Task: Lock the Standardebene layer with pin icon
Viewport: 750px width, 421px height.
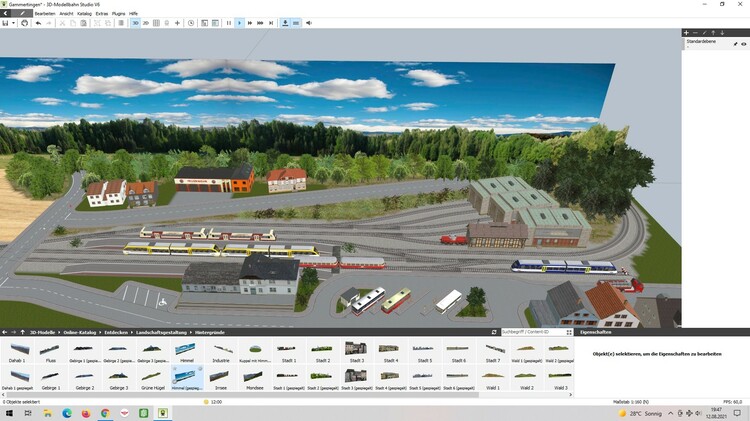Action: pyautogui.click(x=735, y=44)
